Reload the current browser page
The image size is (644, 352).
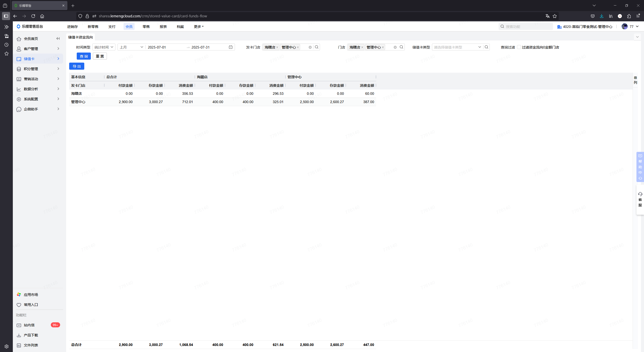[x=33, y=16]
